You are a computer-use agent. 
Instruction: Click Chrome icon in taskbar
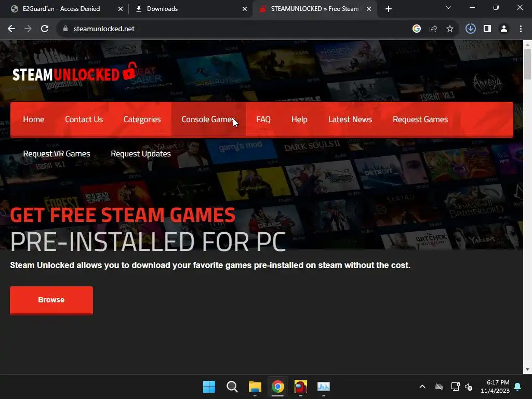tap(278, 387)
